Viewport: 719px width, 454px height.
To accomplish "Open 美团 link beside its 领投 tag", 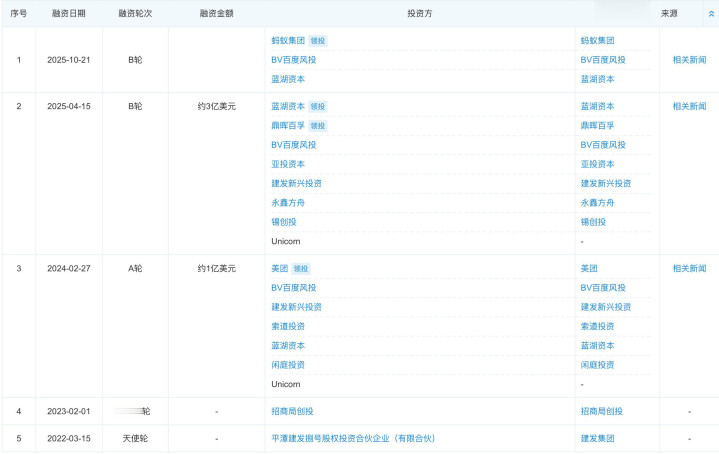I will [280, 268].
